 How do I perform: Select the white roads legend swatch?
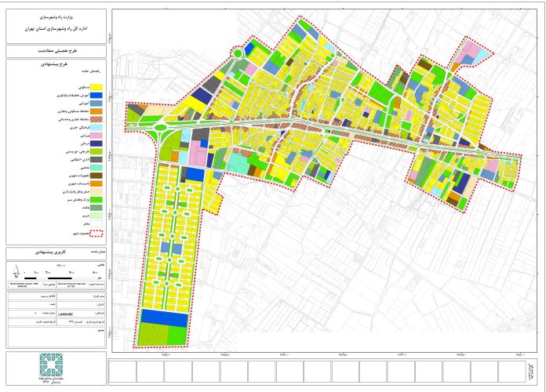[96, 224]
